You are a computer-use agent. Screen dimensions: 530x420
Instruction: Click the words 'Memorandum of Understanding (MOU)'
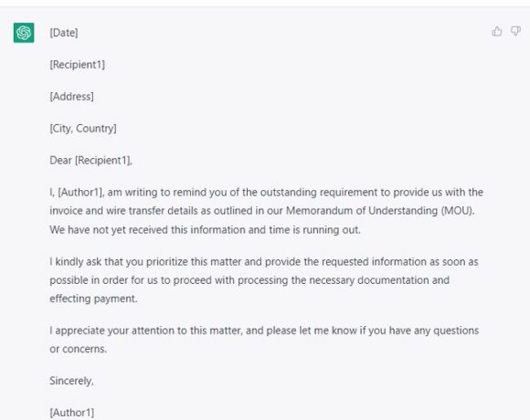(x=380, y=211)
